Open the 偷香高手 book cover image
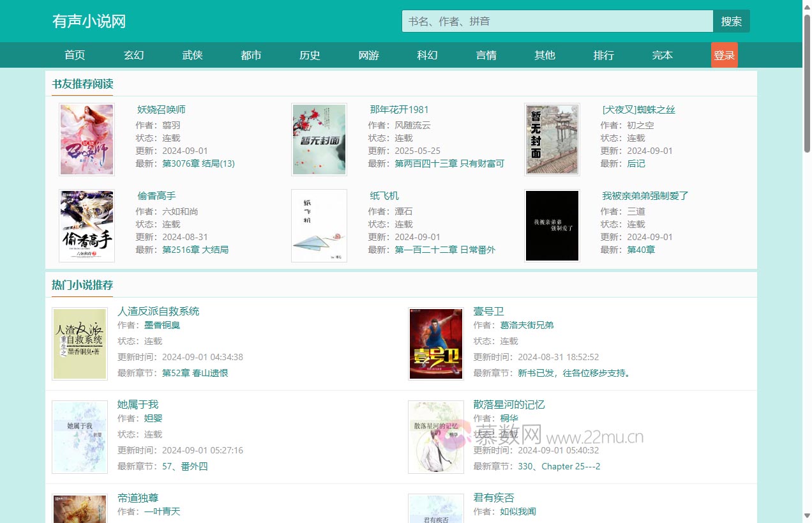 pos(87,225)
